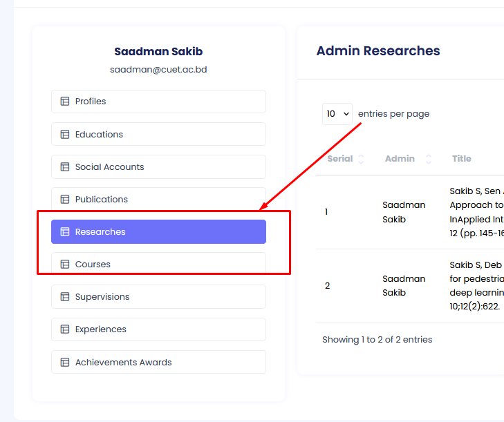This screenshot has height=422, width=504.
Task: Click the table icon beside Educations
Action: 65,135
